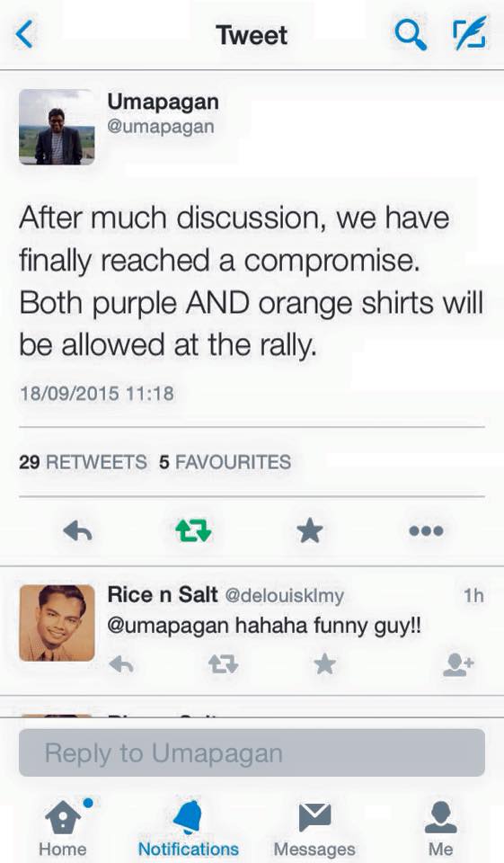The height and width of the screenshot is (863, 504).
Task: Tap the back arrow icon
Action: (x=25, y=35)
